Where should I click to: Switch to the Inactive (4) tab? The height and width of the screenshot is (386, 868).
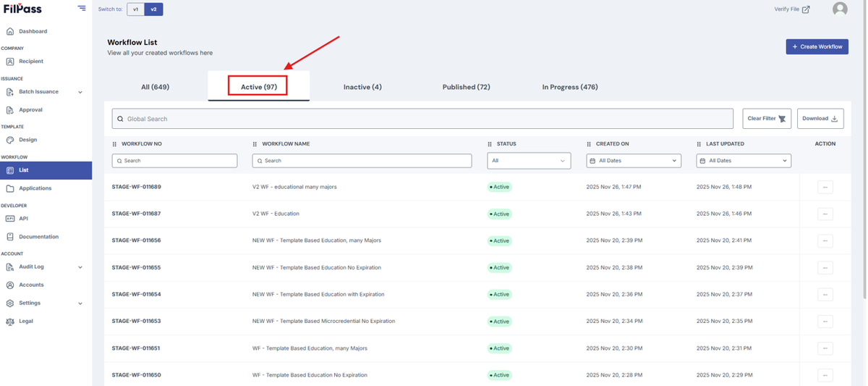[362, 87]
